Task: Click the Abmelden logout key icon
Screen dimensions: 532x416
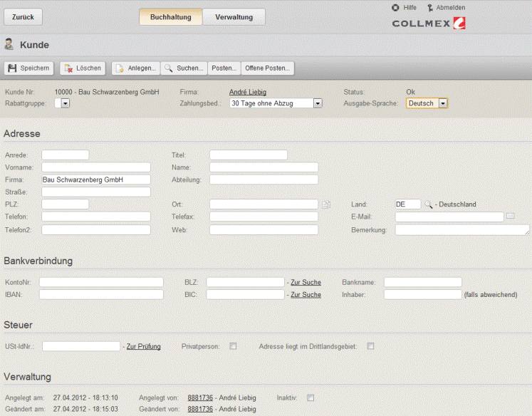Action: (430, 8)
